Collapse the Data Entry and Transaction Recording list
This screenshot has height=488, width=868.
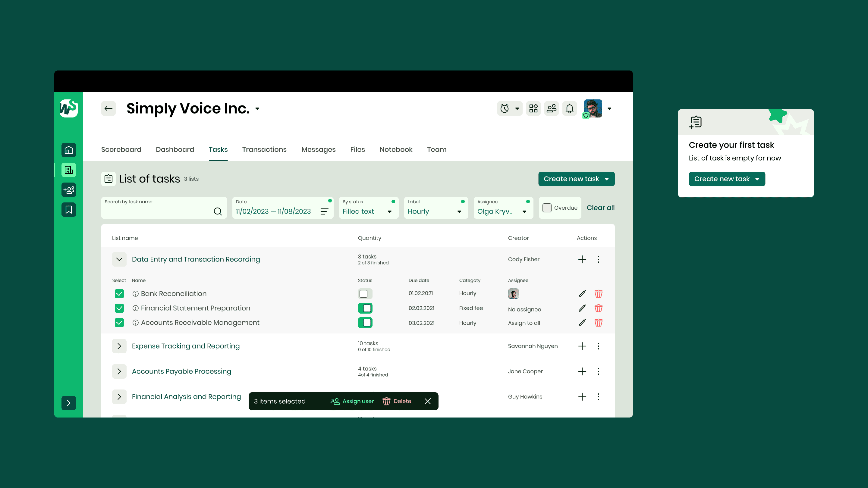[x=119, y=259]
